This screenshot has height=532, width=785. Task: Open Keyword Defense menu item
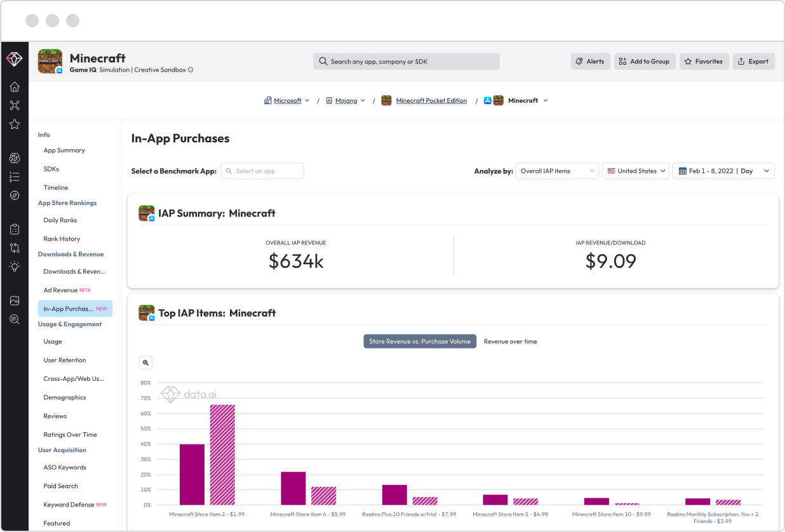(75, 505)
